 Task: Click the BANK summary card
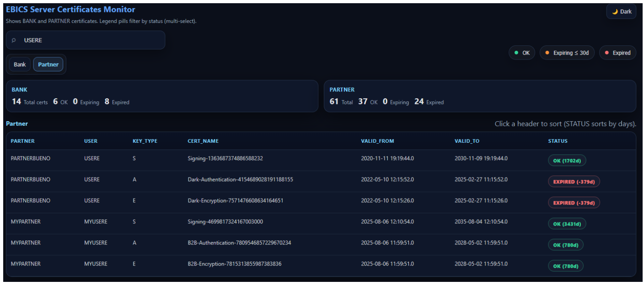pyautogui.click(x=162, y=96)
